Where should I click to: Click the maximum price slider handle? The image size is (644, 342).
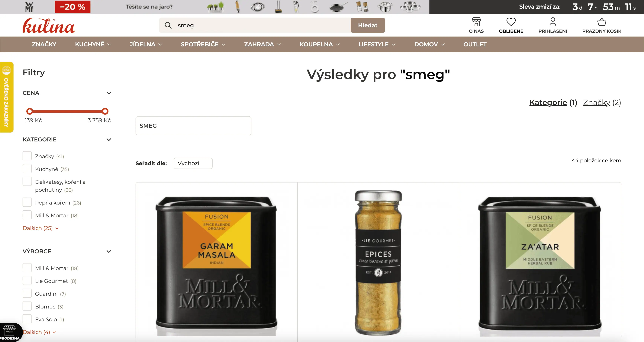pos(105,111)
